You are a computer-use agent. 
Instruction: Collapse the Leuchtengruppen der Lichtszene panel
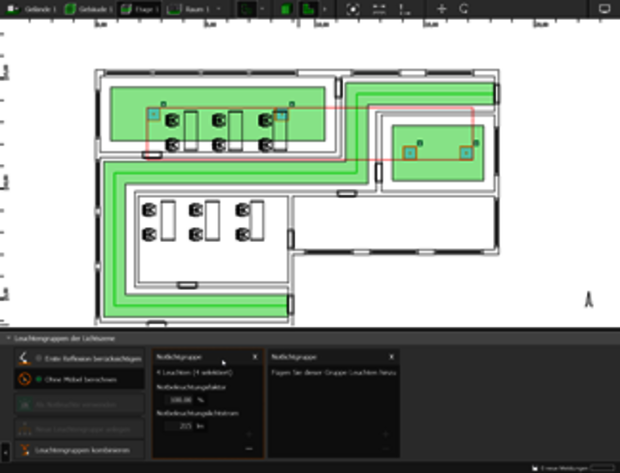tap(7, 339)
